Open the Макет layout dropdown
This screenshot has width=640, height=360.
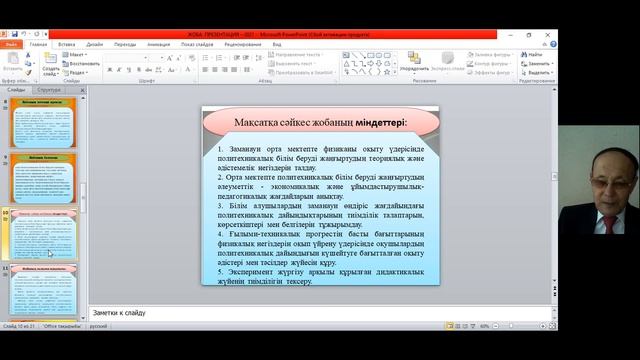[75, 54]
